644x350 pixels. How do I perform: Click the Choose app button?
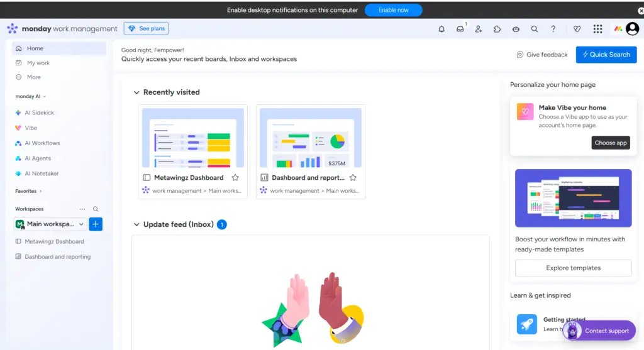(x=611, y=143)
